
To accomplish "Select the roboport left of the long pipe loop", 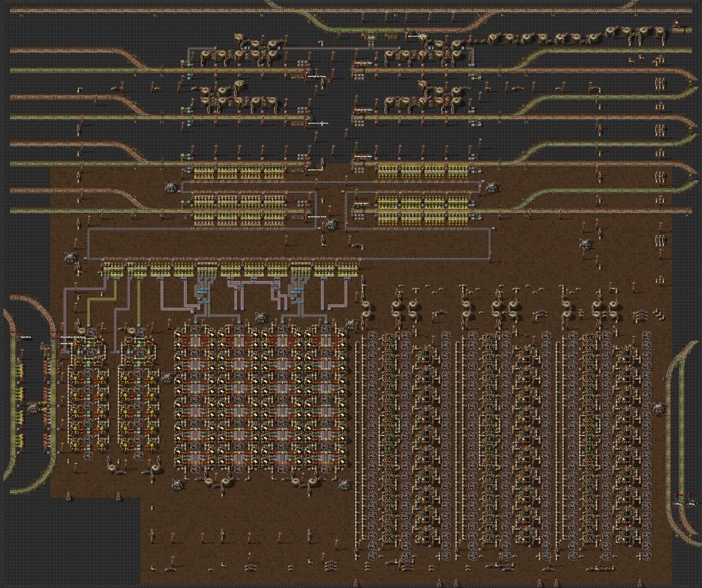I will click(x=71, y=257).
